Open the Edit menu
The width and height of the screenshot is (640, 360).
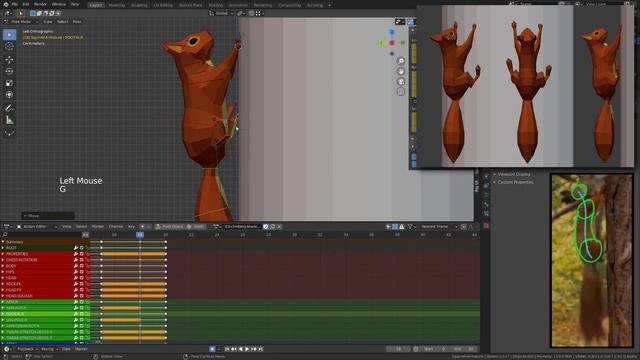click(26, 4)
